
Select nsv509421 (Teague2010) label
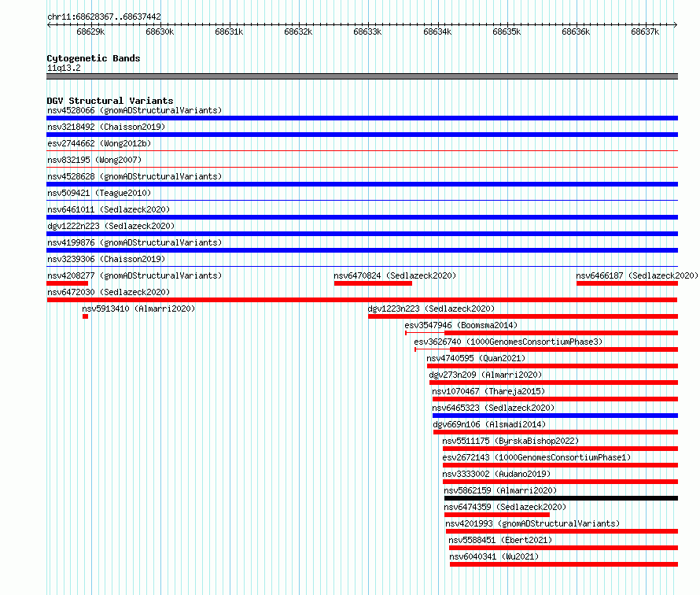click(99, 193)
